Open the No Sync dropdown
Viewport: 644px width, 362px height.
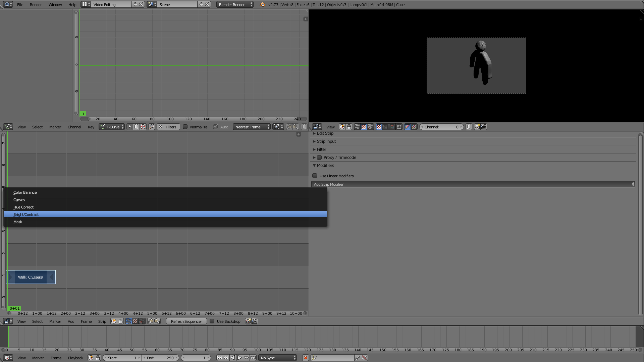(278, 358)
